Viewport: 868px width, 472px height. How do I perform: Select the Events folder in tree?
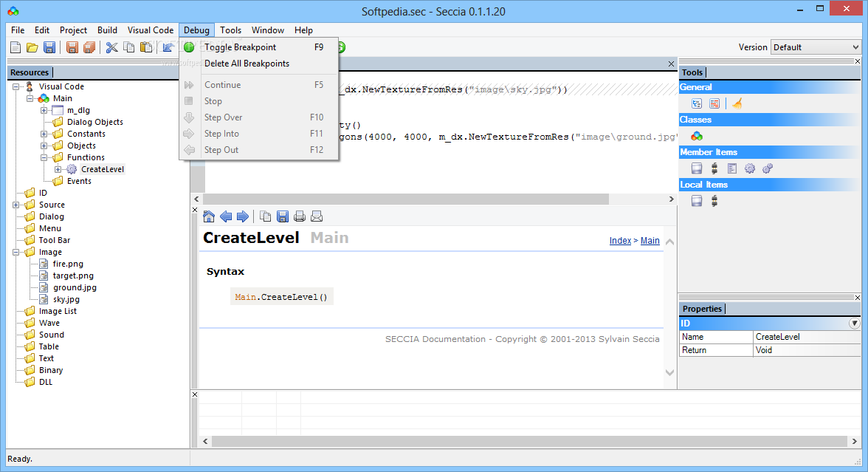pyautogui.click(x=79, y=181)
